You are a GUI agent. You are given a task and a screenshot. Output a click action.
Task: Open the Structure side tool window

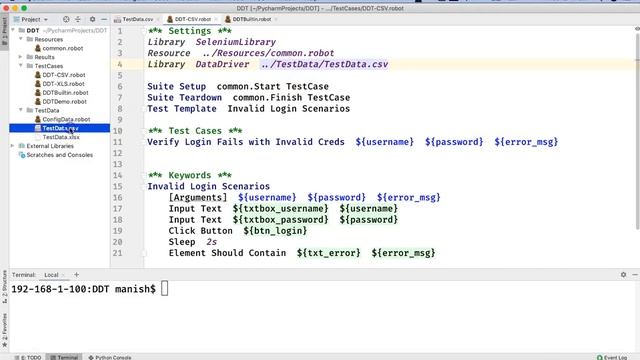point(4,287)
